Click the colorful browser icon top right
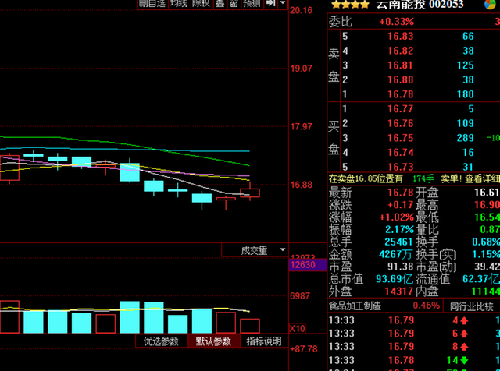This screenshot has height=371, width=500. (490, 4)
